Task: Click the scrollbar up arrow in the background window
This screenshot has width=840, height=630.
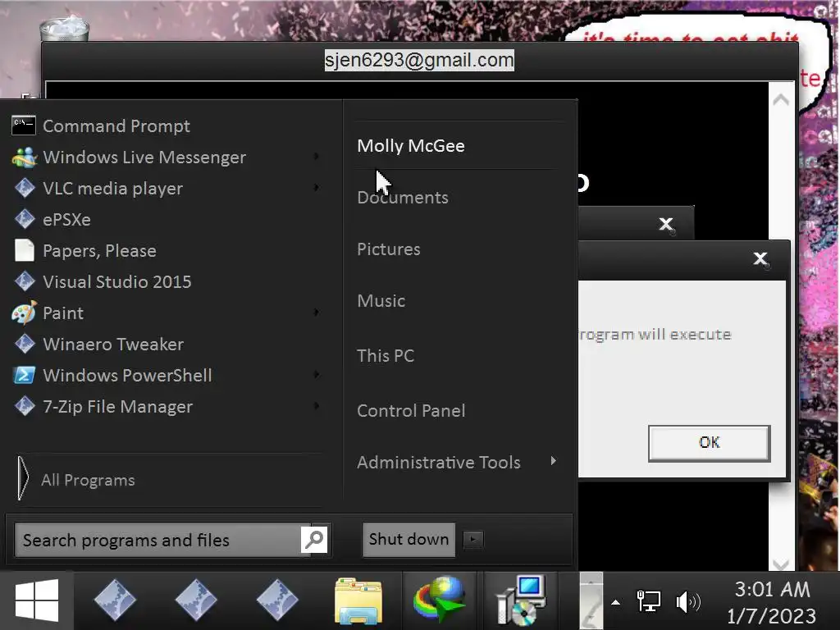Action: click(781, 99)
